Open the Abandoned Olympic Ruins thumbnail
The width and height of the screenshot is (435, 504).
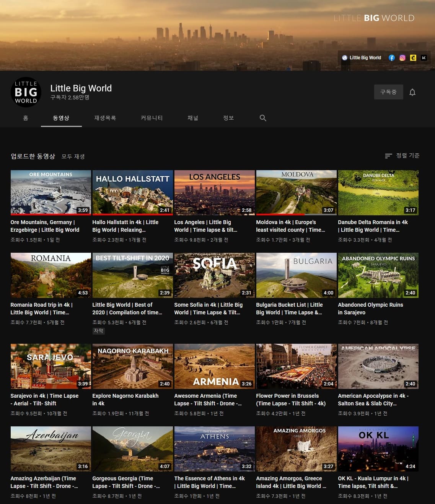coord(378,275)
